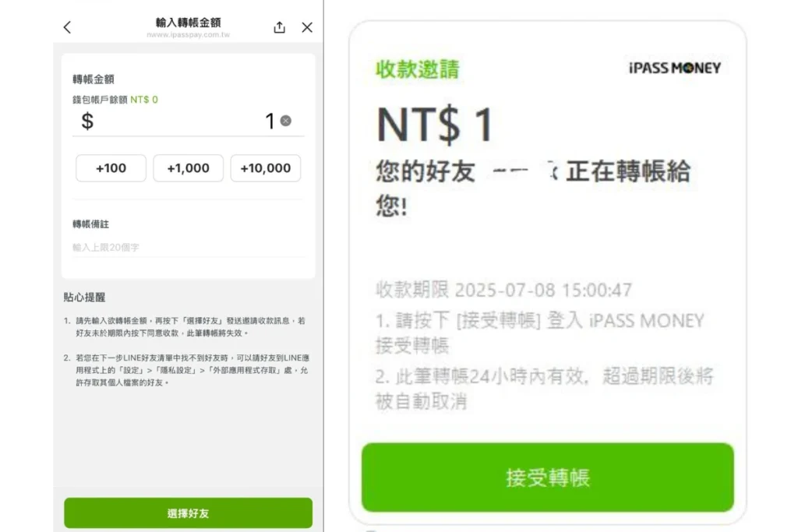Click reminder 1 beginning 請先輸入欲轉帳金額
Screen dimensions: 798x532
185,327
